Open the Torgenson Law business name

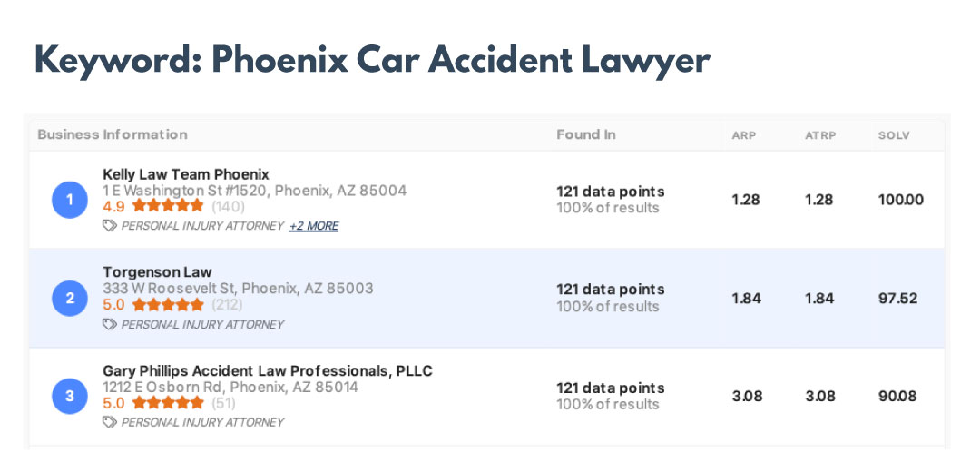pyautogui.click(x=157, y=272)
